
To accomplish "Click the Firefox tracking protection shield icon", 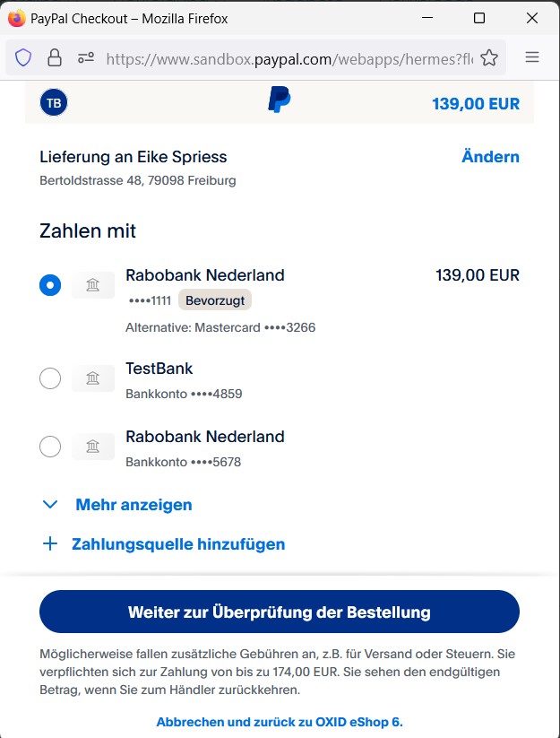I will point(24,58).
